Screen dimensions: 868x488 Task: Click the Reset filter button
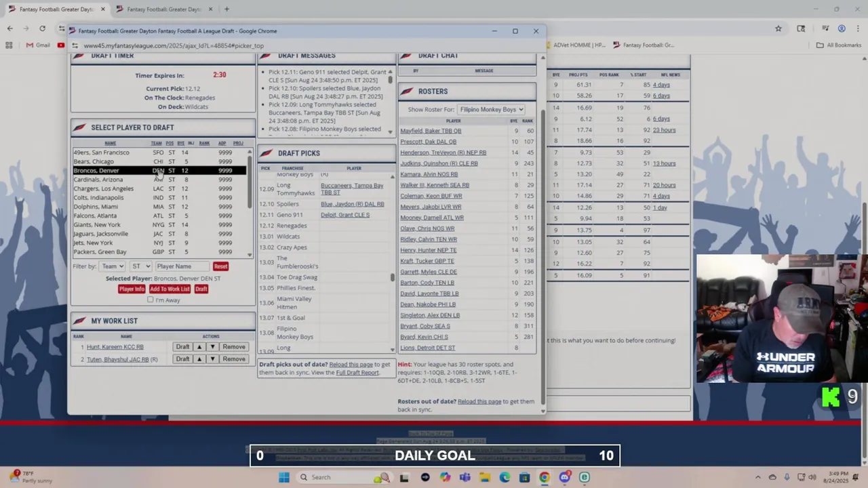[x=220, y=266]
